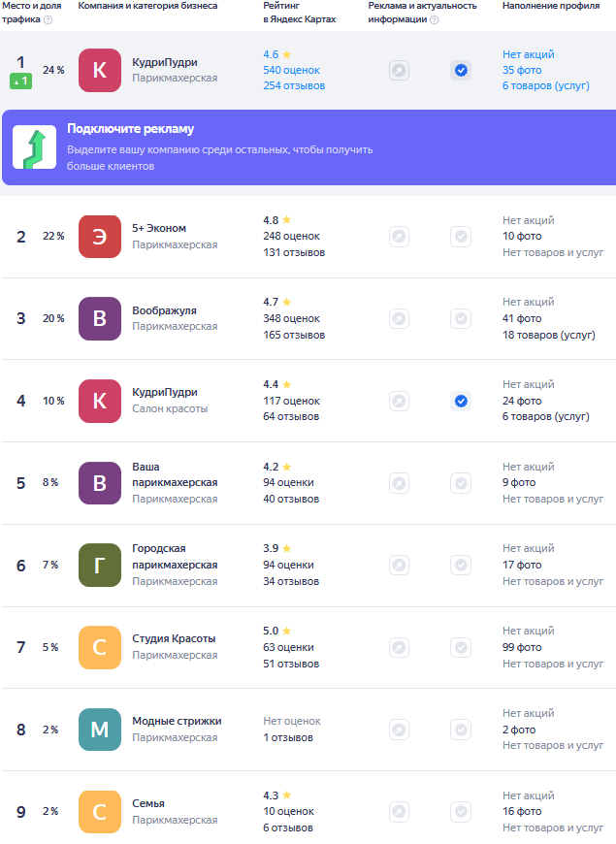
Task: Click the blue verified checkmark for КудриПудри Парикмахерская
Action: (461, 71)
